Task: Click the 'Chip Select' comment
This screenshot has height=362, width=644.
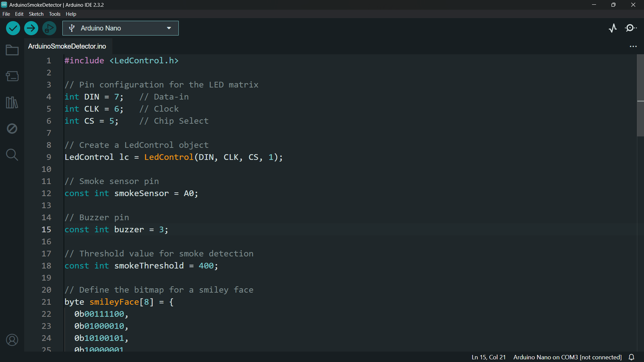Action: pos(174,121)
